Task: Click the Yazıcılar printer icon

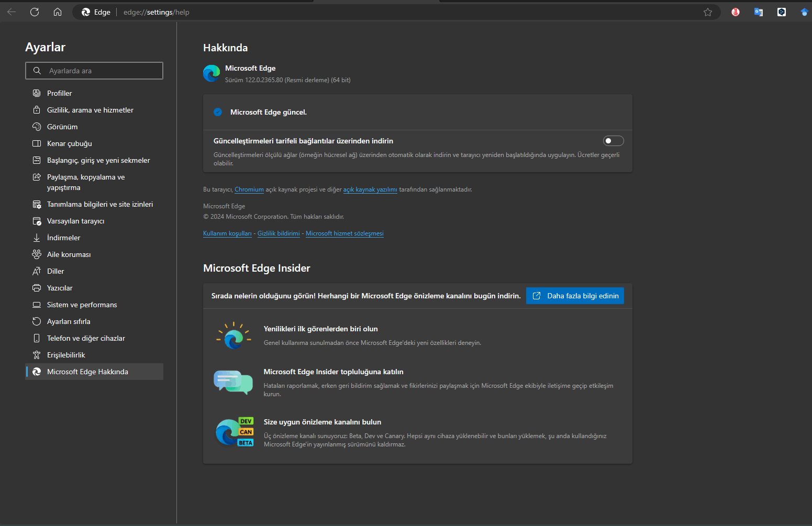Action: (37, 288)
